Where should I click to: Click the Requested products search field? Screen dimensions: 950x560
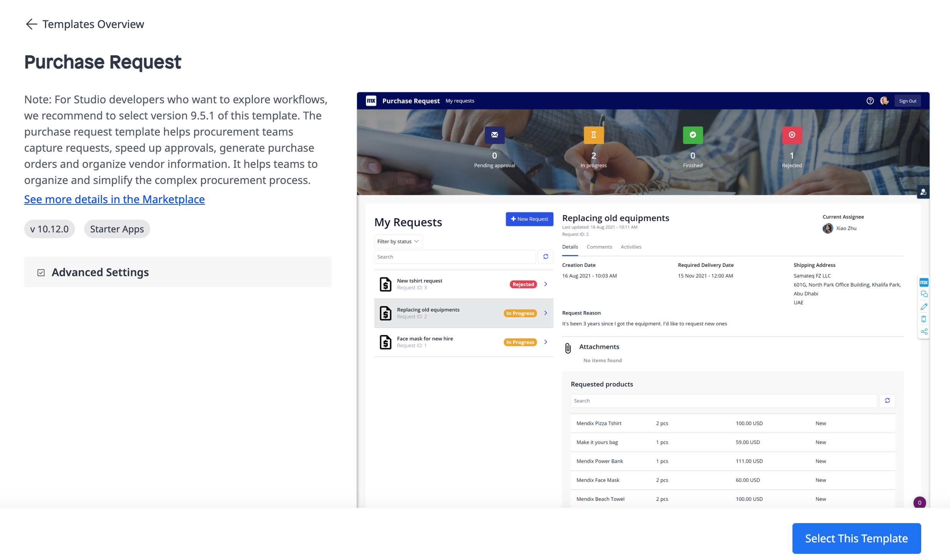[x=724, y=401]
